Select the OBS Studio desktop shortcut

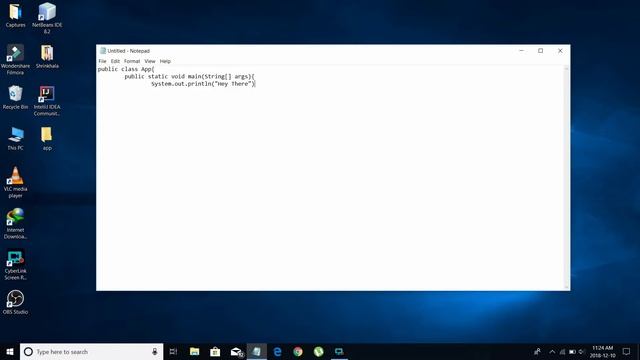(15, 302)
